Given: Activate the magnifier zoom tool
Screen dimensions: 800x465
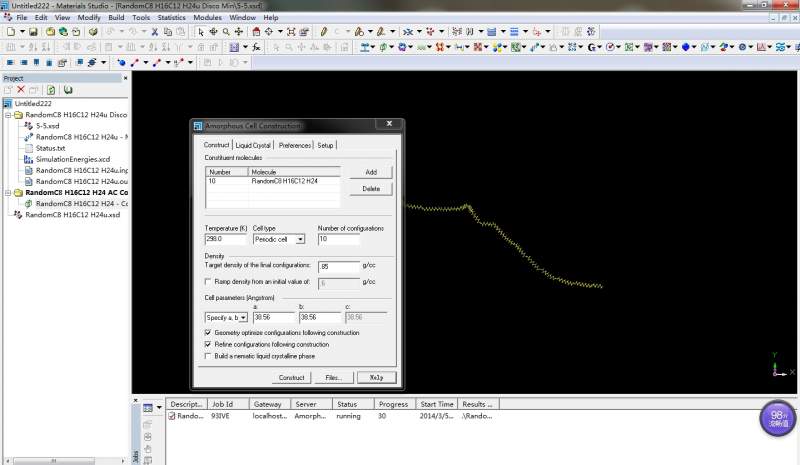Looking at the screenshot, I should click(x=226, y=32).
